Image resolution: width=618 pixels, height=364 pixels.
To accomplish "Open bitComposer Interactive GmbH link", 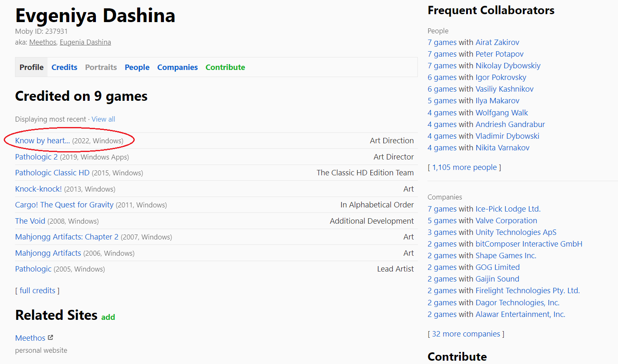I will [x=529, y=244].
